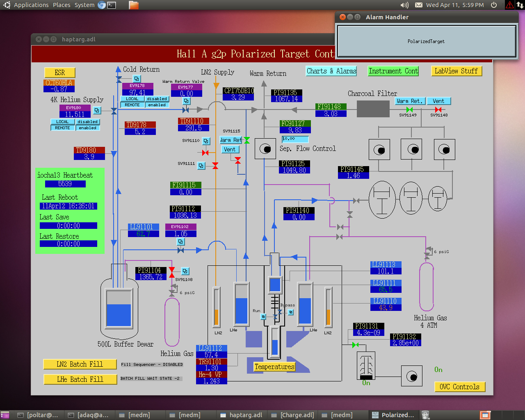
Task: Click the pump symbol left of OVC Controls
Action: point(411,376)
